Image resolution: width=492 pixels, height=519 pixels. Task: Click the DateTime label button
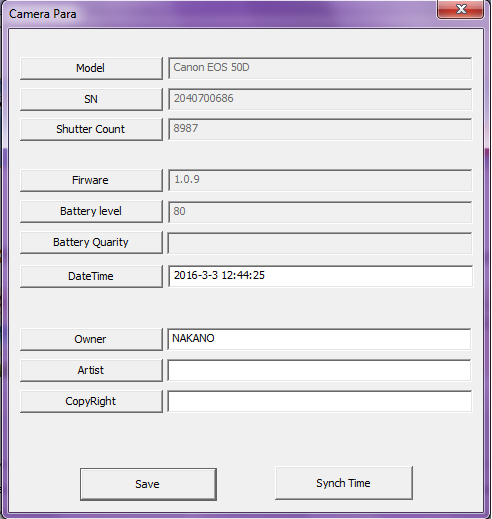point(91,276)
